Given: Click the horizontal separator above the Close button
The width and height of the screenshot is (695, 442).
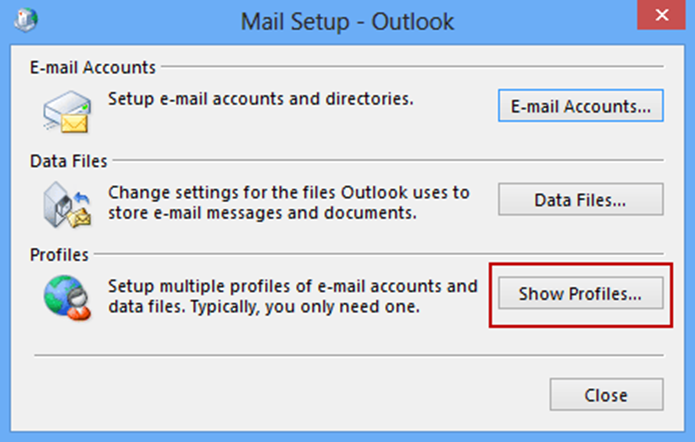Looking at the screenshot, I should pyautogui.click(x=349, y=355).
